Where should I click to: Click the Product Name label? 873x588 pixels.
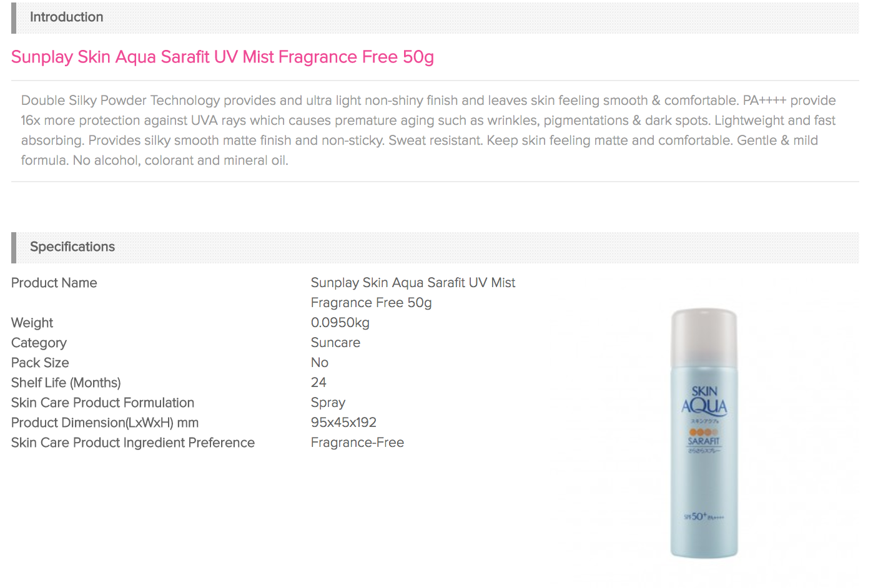pyautogui.click(x=54, y=283)
